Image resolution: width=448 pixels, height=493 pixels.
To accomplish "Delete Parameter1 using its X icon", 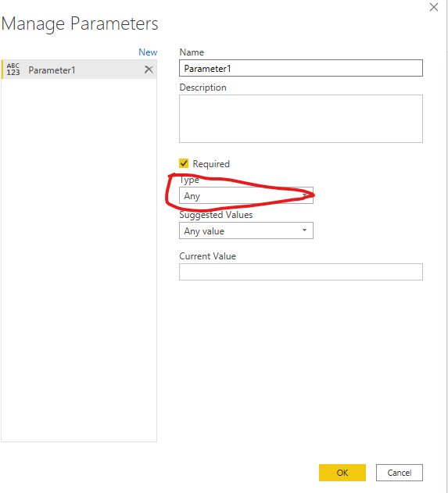I will pyautogui.click(x=149, y=70).
